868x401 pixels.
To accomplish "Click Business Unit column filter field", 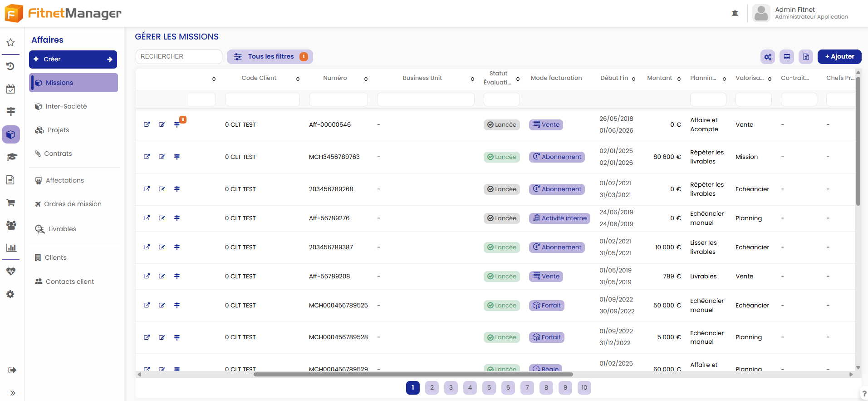I will [x=426, y=99].
